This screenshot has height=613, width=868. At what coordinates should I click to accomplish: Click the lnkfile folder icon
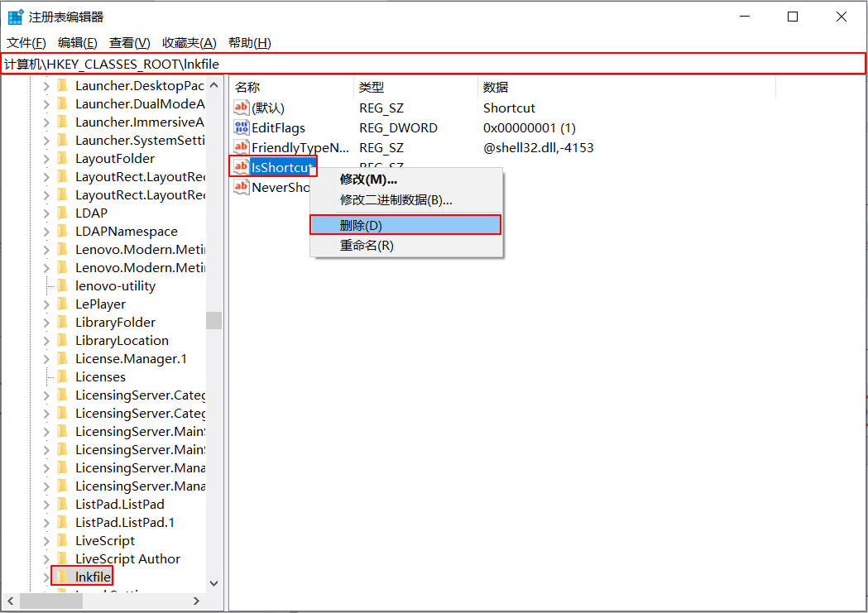(x=63, y=577)
